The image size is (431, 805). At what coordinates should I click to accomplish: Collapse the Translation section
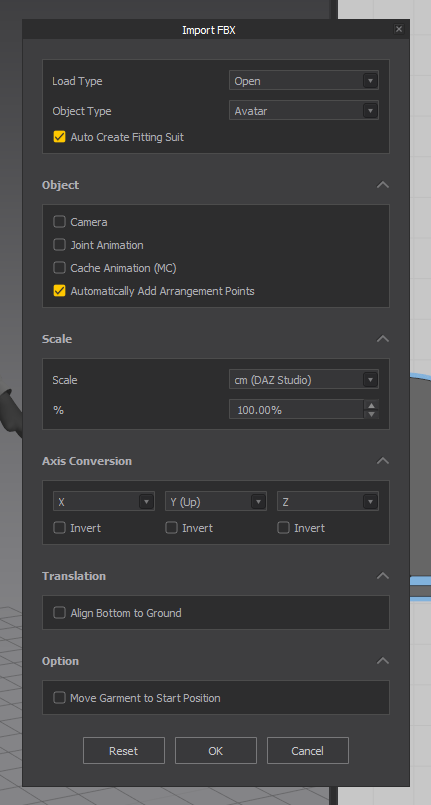[383, 576]
